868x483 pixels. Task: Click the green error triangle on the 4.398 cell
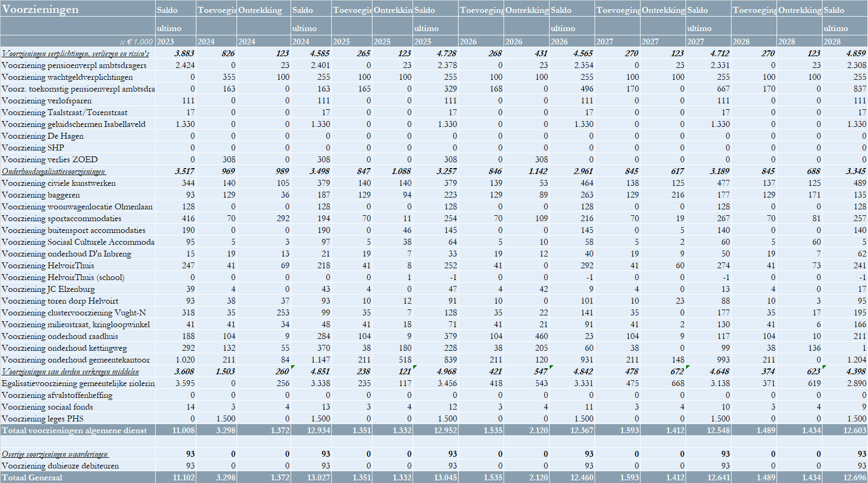[825, 367]
